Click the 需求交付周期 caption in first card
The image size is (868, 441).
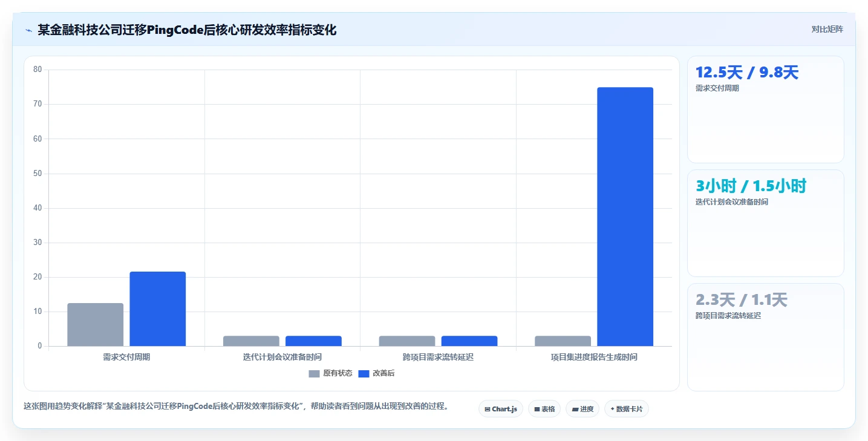pos(717,88)
